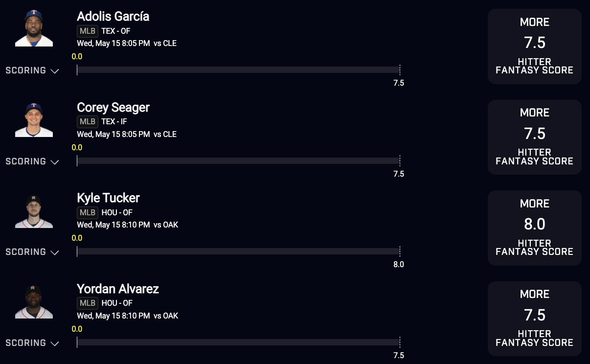Click Adolis García's fantasy score progress bar
The height and width of the screenshot is (364, 590).
pyautogui.click(x=238, y=70)
